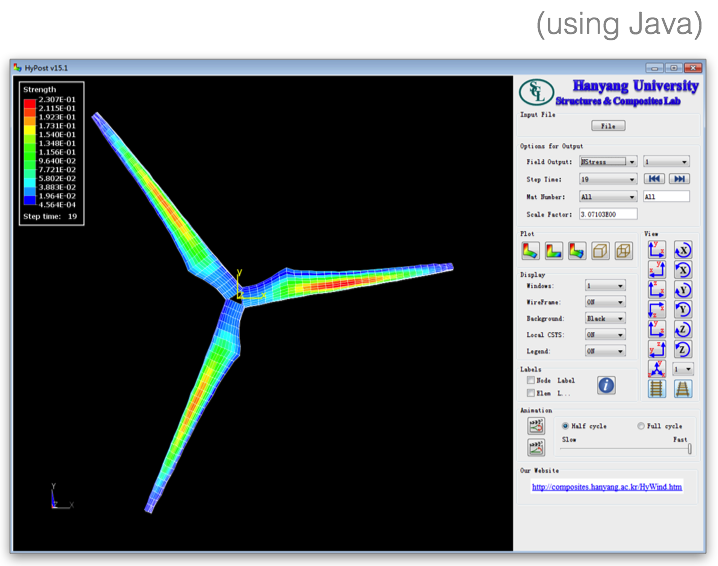Select the wireframe cube plot icon
Screen dimensions: 718x566
(x=624, y=251)
